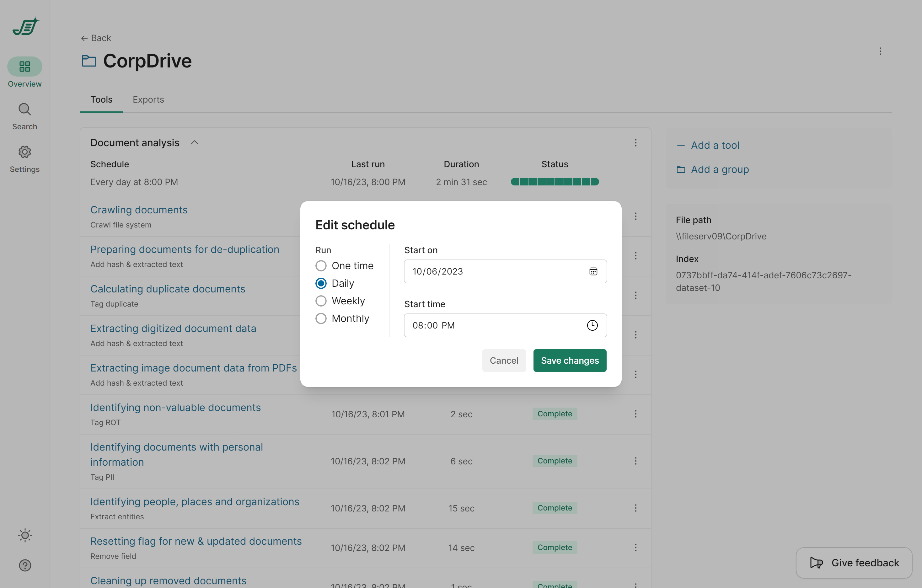Toggle light mode with the sun icon

(24, 535)
